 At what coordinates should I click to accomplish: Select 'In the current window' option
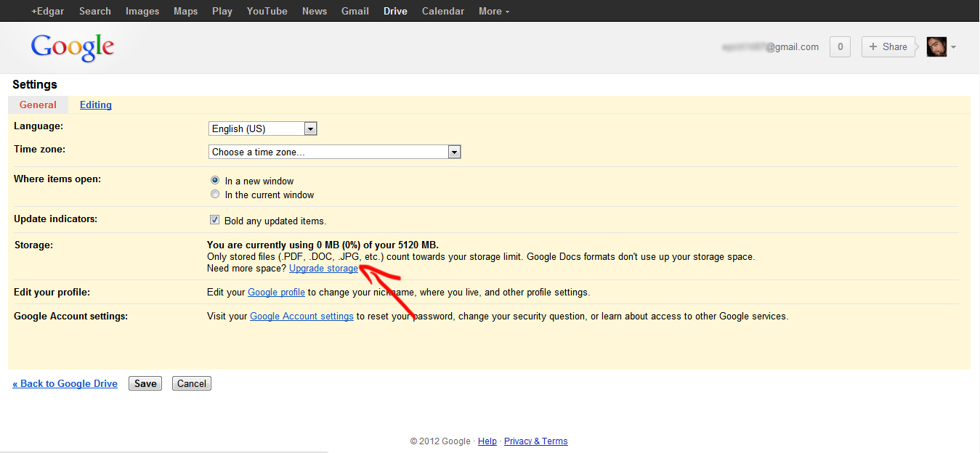tap(215, 194)
